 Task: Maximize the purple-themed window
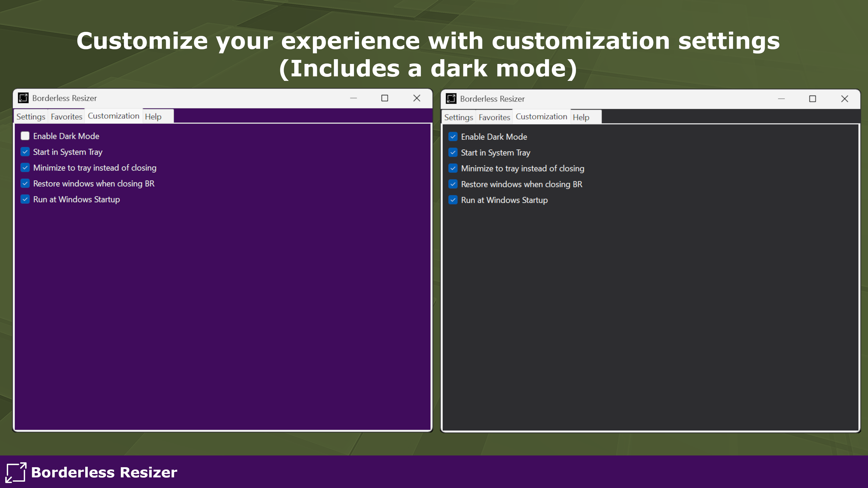tap(384, 98)
